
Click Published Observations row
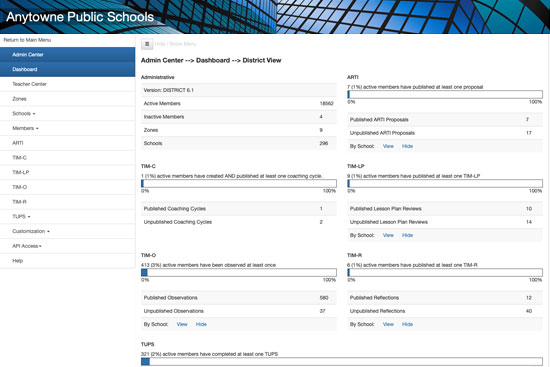[239, 298]
